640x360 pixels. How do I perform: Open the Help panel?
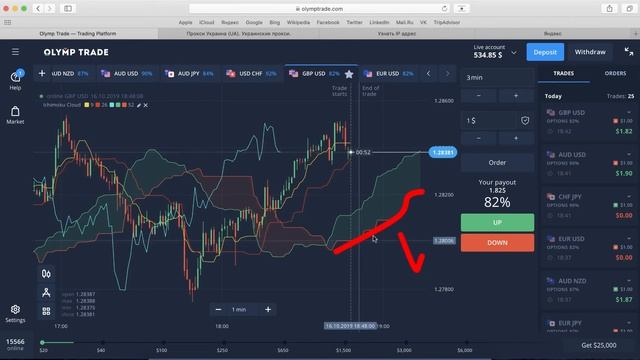(x=15, y=80)
